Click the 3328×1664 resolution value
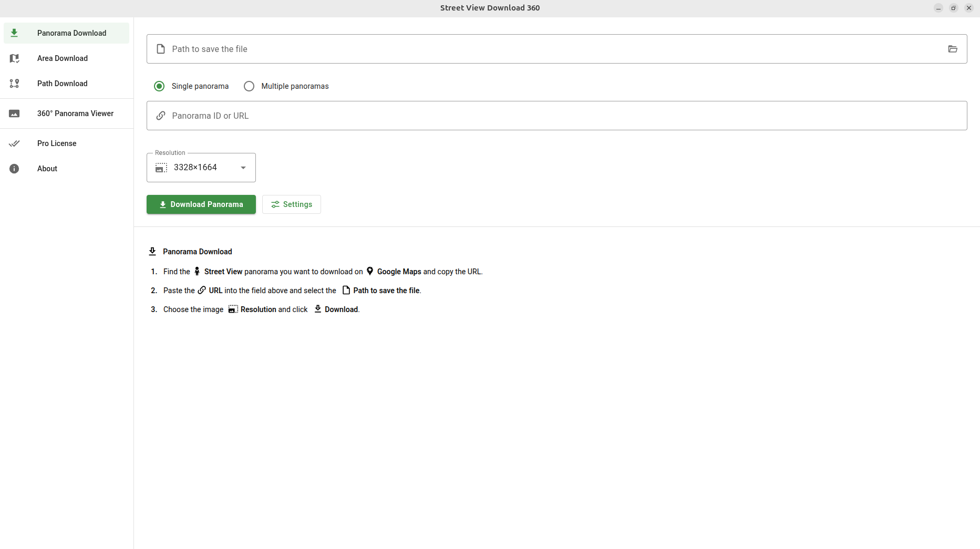Image resolution: width=980 pixels, height=549 pixels. (x=195, y=168)
